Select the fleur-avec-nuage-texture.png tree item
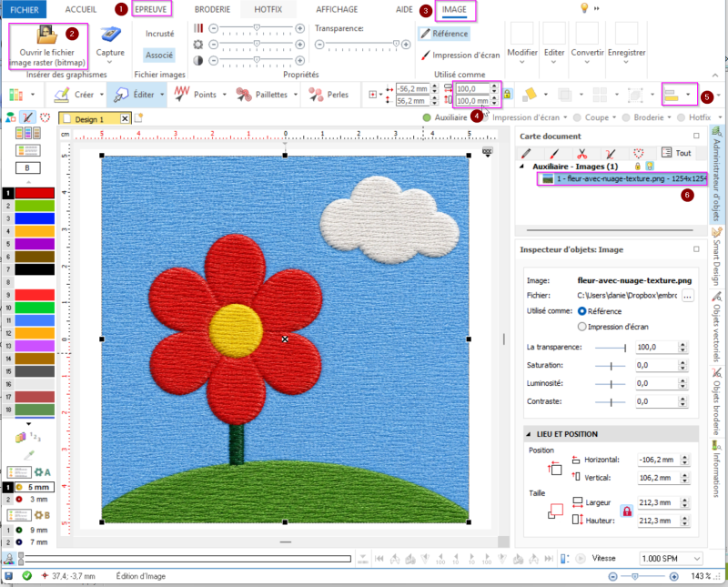The width and height of the screenshot is (728, 587). [x=622, y=178]
